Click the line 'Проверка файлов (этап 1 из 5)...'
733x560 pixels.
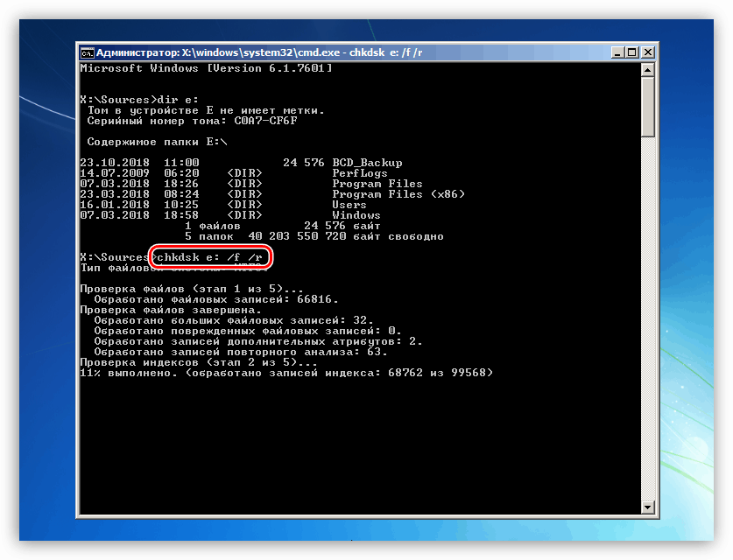(192, 289)
